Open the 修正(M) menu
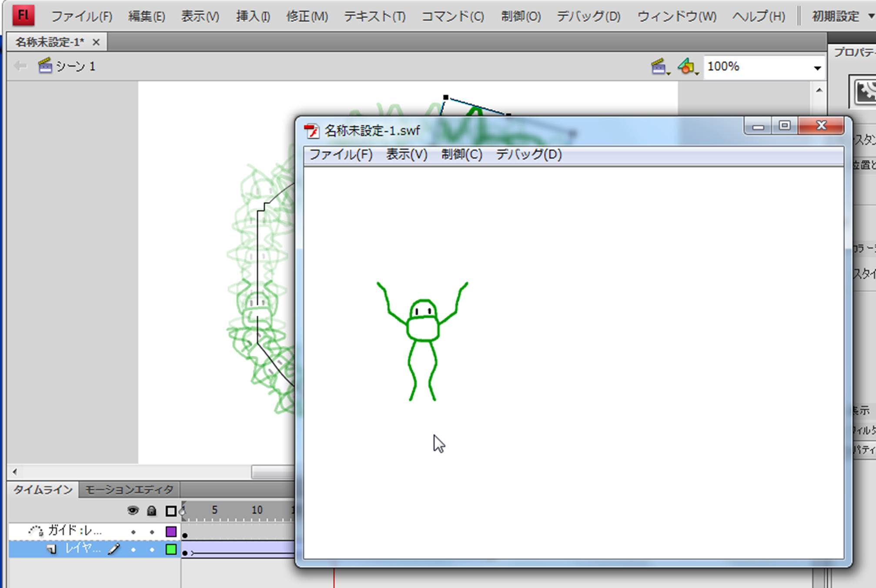Screen dimensions: 876x588 (307, 17)
